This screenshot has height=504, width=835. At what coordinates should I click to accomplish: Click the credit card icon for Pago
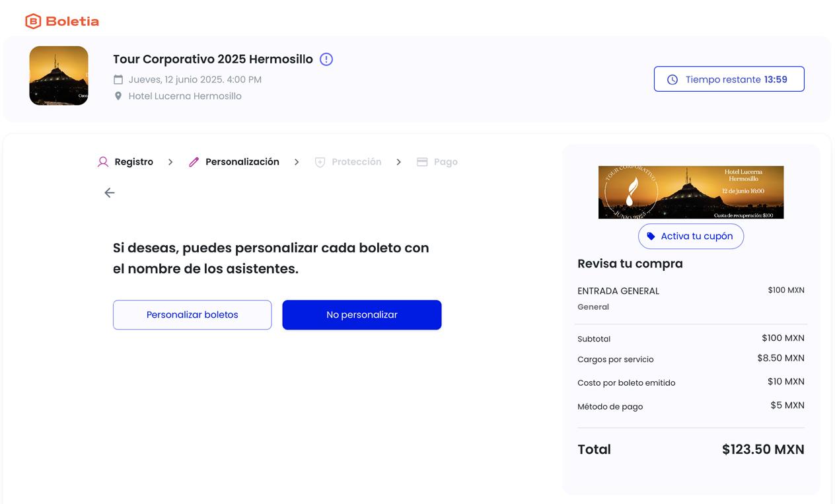click(422, 162)
